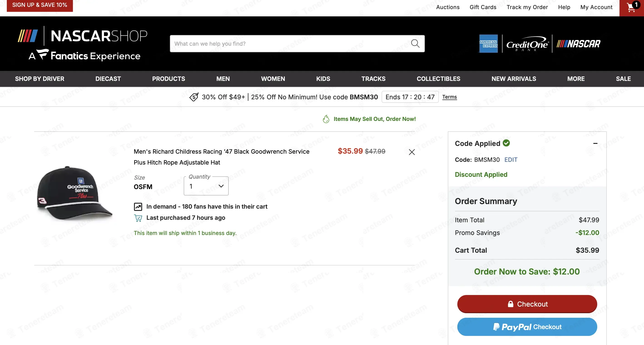
Task: Open the Women menu
Action: [x=273, y=79]
